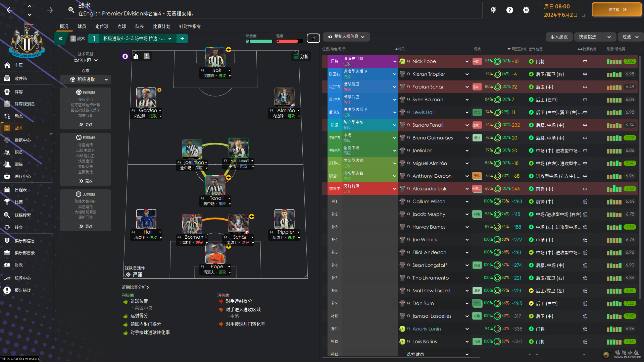Click the search bar input field
Viewport: 644px width, 362px height.
pos(273,10)
